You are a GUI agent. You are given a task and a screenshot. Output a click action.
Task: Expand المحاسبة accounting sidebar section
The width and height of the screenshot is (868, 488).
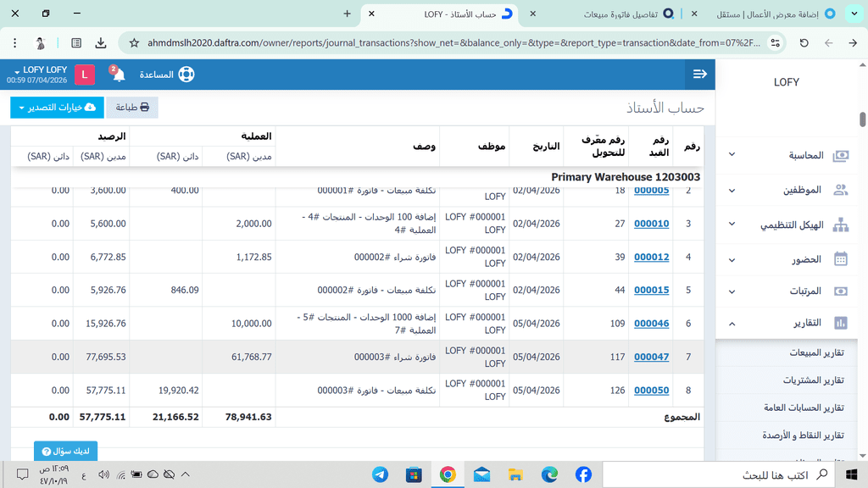point(790,155)
